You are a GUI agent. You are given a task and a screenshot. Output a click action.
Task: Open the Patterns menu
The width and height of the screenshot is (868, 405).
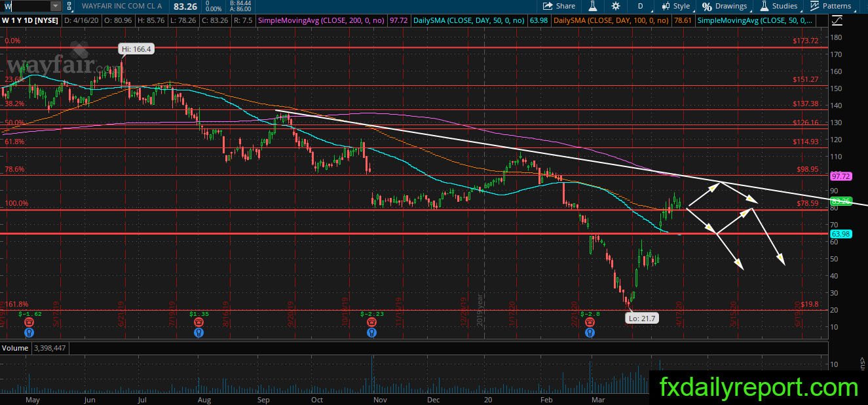[831, 6]
